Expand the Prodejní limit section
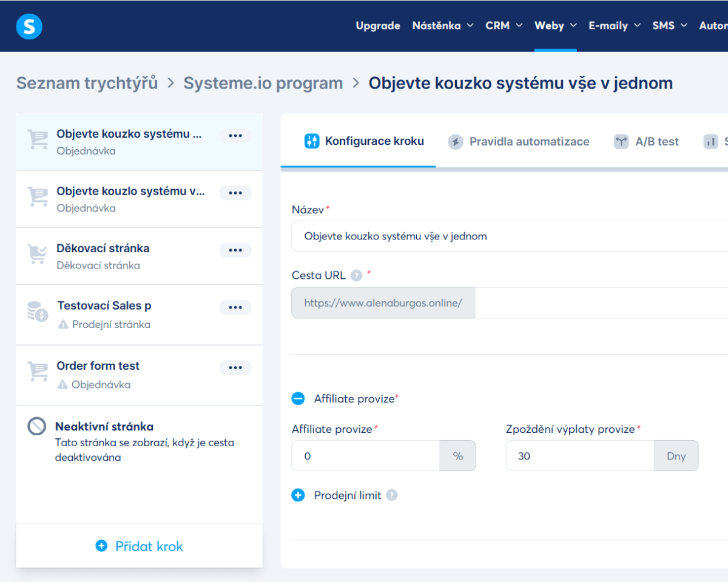 coord(298,495)
